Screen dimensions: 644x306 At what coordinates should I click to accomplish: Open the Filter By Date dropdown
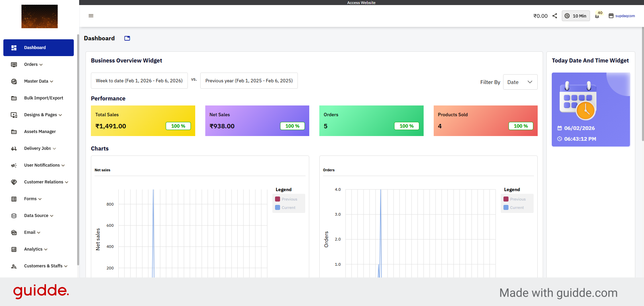click(520, 82)
